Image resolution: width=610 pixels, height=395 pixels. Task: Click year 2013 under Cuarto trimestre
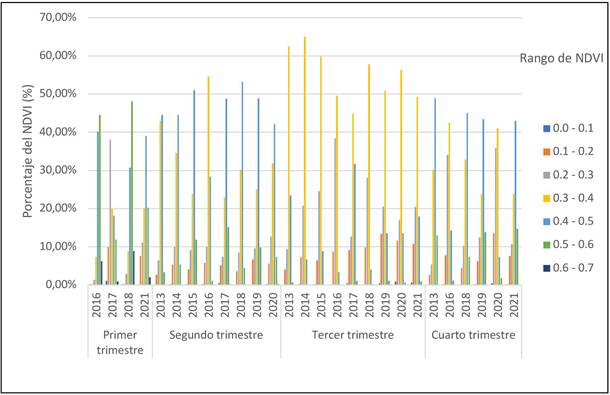click(x=434, y=305)
